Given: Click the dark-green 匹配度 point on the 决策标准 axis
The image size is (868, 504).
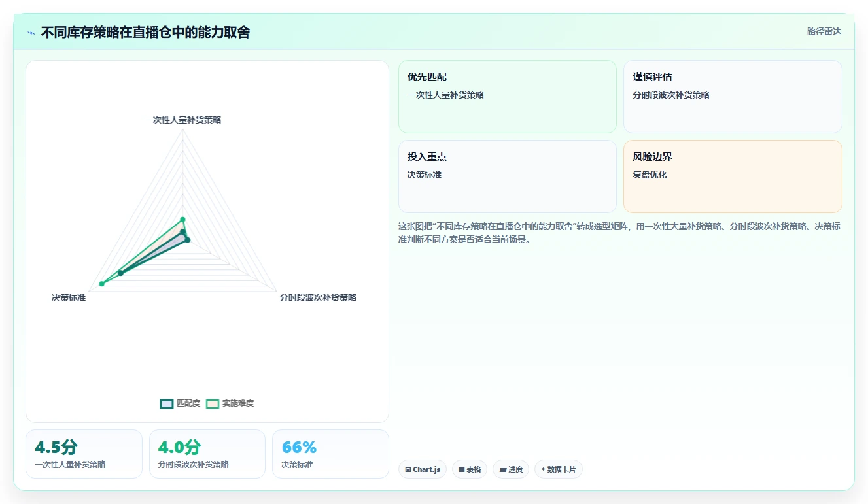Looking at the screenshot, I should pyautogui.click(x=120, y=273).
